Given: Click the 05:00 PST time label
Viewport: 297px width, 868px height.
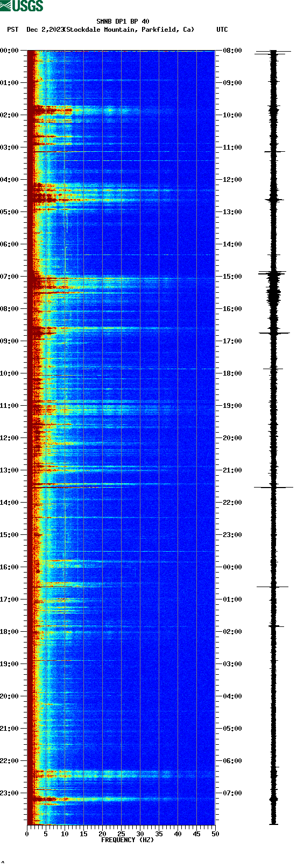Looking at the screenshot, I should tap(10, 212).
